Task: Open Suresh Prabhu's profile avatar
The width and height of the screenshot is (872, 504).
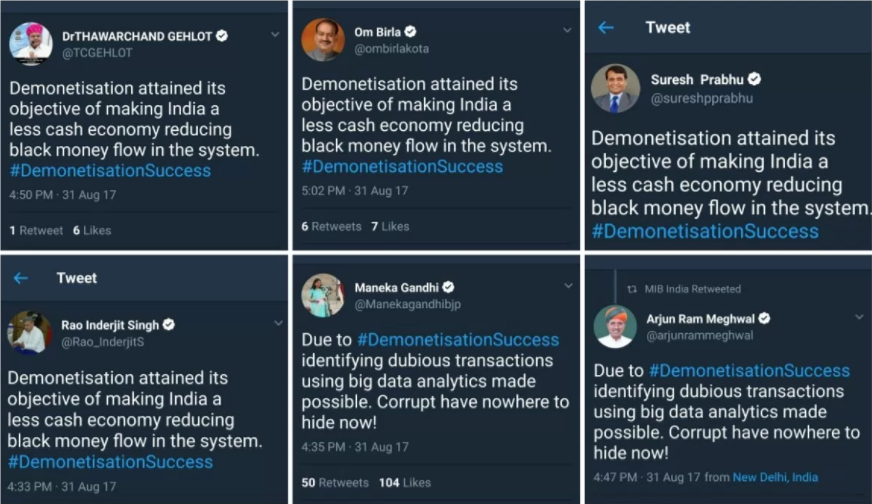Action: click(x=614, y=88)
